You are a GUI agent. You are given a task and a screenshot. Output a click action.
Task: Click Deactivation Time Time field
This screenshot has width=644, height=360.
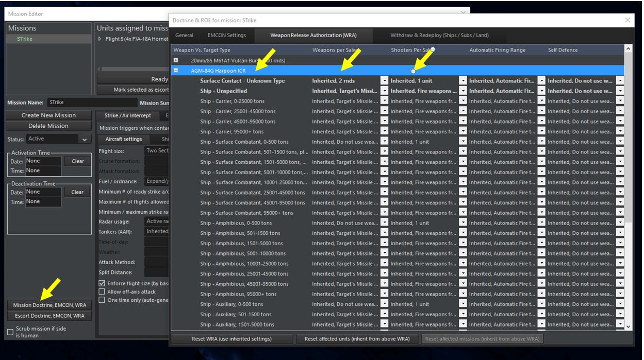[x=43, y=202]
